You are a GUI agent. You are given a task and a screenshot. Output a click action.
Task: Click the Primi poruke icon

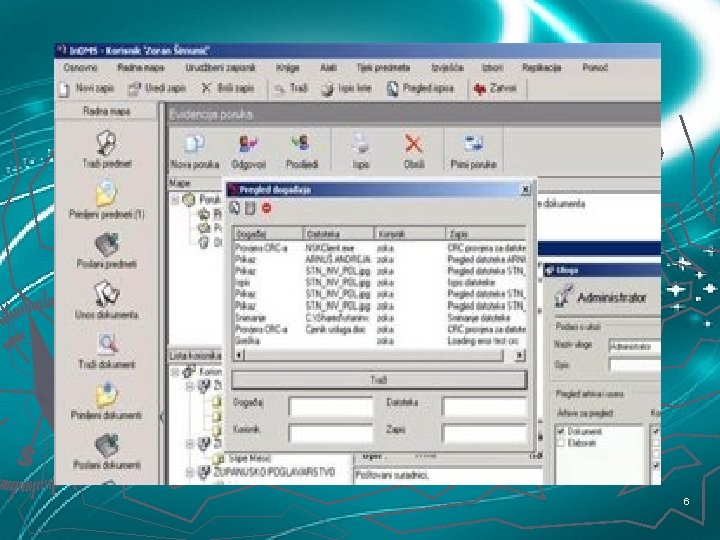tap(473, 144)
